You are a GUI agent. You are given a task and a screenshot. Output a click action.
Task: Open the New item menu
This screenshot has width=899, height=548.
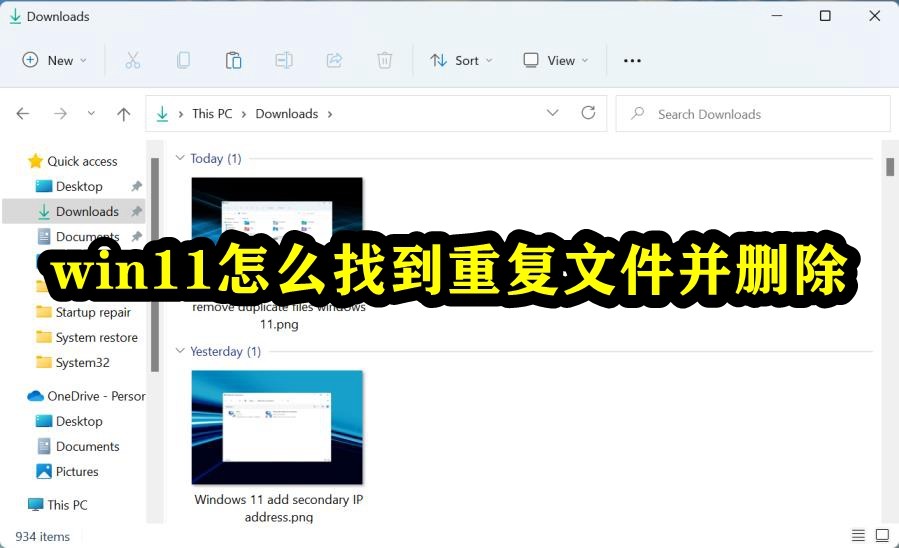pos(54,60)
